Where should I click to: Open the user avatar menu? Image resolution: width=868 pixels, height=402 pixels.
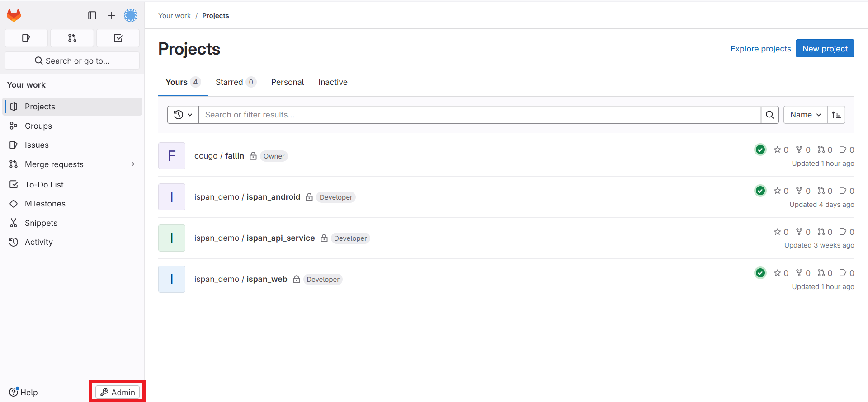[131, 15]
